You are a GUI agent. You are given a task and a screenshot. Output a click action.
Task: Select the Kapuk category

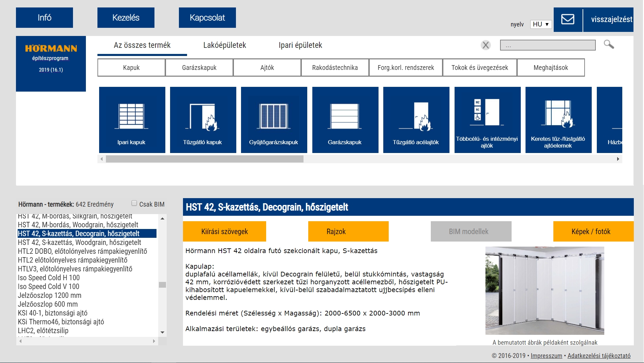pyautogui.click(x=131, y=68)
